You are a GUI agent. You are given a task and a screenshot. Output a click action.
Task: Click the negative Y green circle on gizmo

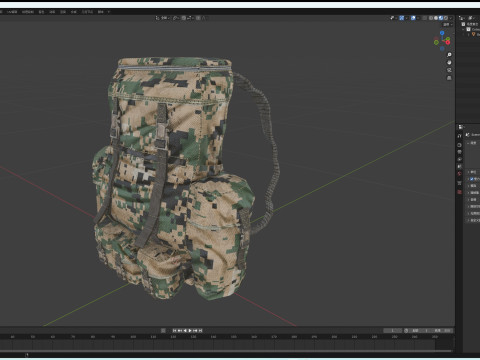[436, 42]
